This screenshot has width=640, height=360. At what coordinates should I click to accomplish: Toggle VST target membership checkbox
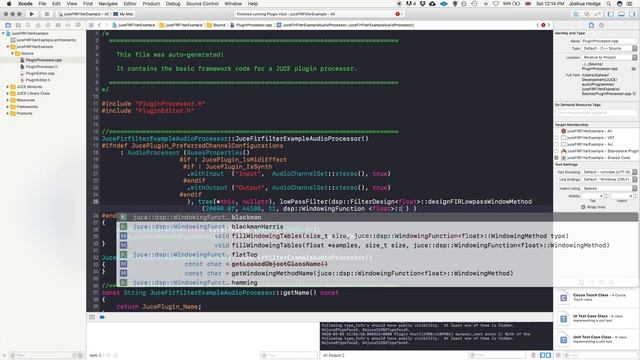[556, 138]
